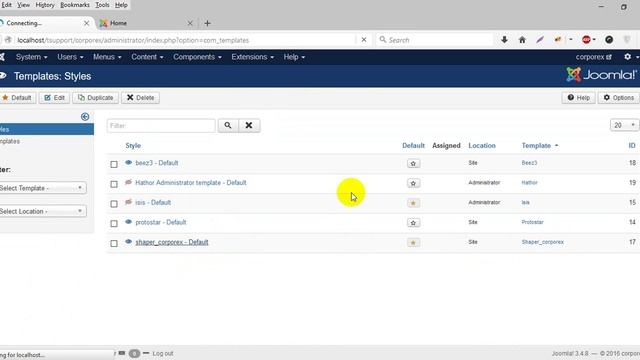The width and height of the screenshot is (640, 360).
Task: Stop page loading with the X button
Action: 364,40
